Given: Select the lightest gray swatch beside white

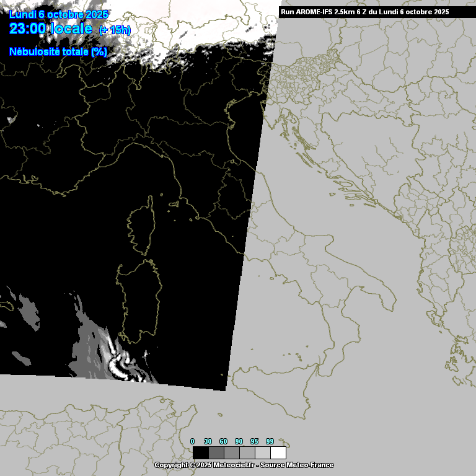Looking at the screenshot, I should coord(263,452).
